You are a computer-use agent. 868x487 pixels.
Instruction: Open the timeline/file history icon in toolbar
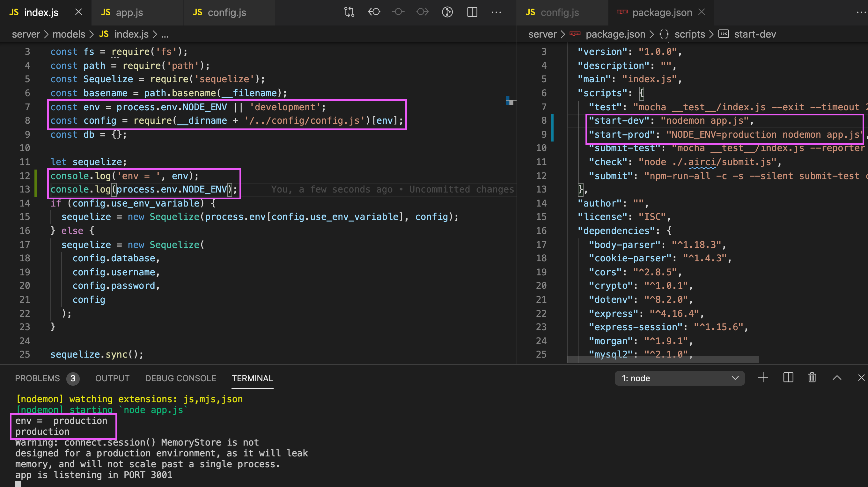[x=447, y=12]
